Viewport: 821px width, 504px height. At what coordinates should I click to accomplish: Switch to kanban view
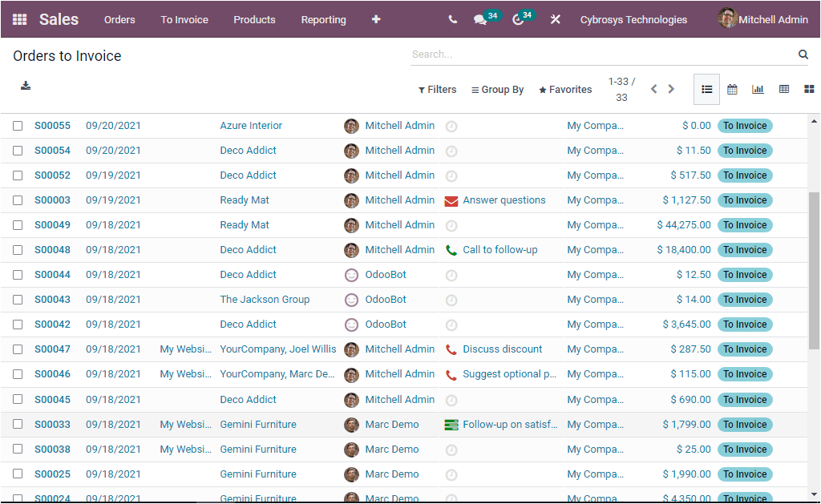pyautogui.click(x=809, y=89)
